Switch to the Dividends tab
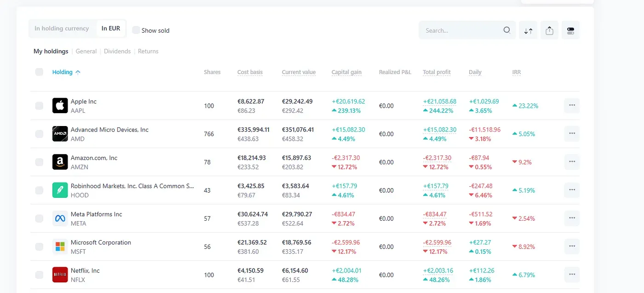The image size is (644, 293). coord(117,52)
